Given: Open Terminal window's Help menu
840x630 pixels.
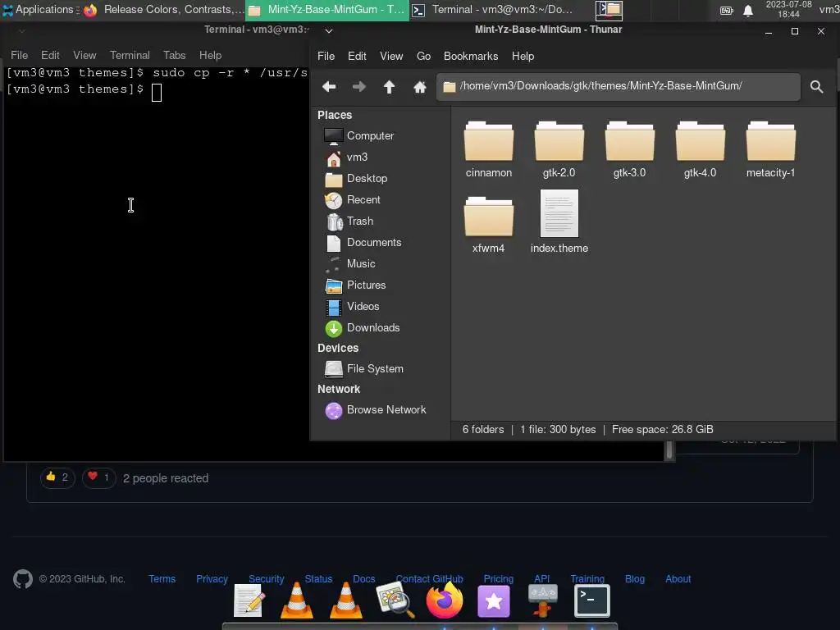Looking at the screenshot, I should [210, 55].
